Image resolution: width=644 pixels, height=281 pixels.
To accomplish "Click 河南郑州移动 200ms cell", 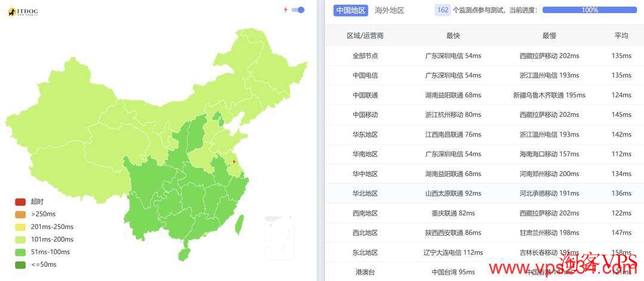I will [549, 174].
